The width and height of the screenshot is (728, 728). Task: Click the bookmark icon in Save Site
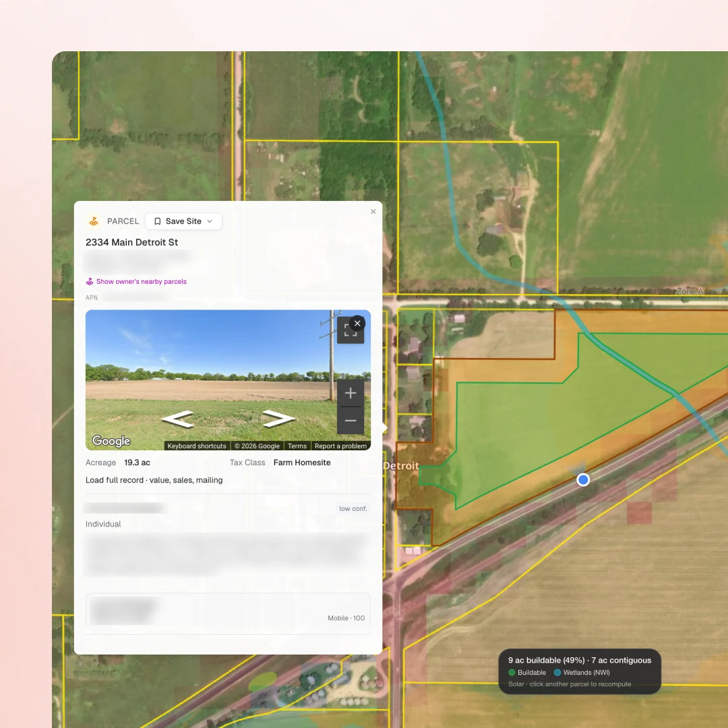pos(157,222)
